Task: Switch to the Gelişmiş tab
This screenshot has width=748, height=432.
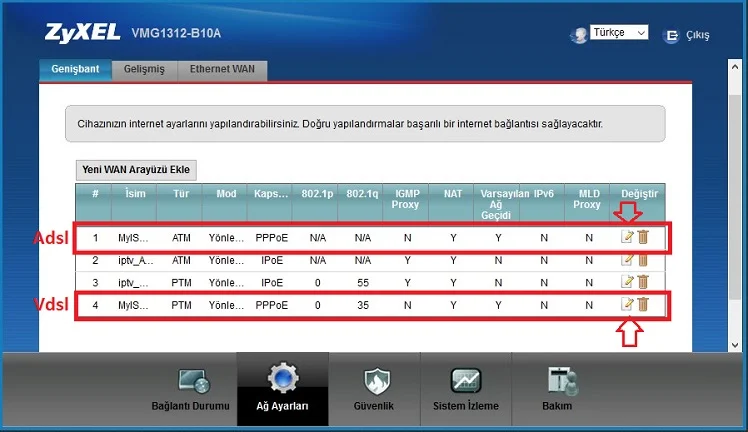Action: tap(145, 70)
